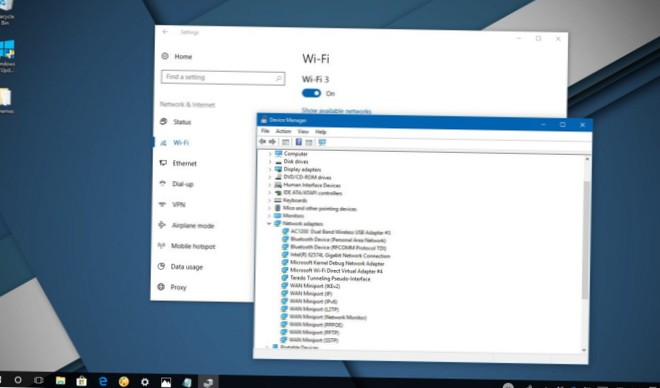Open Mobile hotspot settings page
The image size is (660, 388).
tap(186, 246)
